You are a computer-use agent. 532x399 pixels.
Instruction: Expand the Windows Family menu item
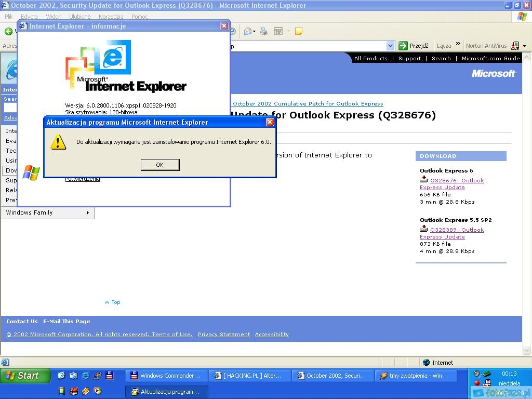coord(47,212)
